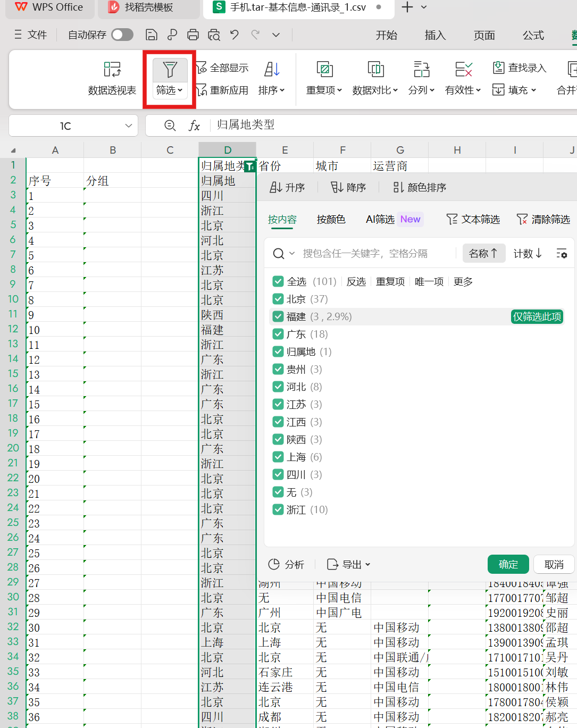577x728 pixels.
Task: Click the Print icon in quick toolbar
Action: point(193,35)
